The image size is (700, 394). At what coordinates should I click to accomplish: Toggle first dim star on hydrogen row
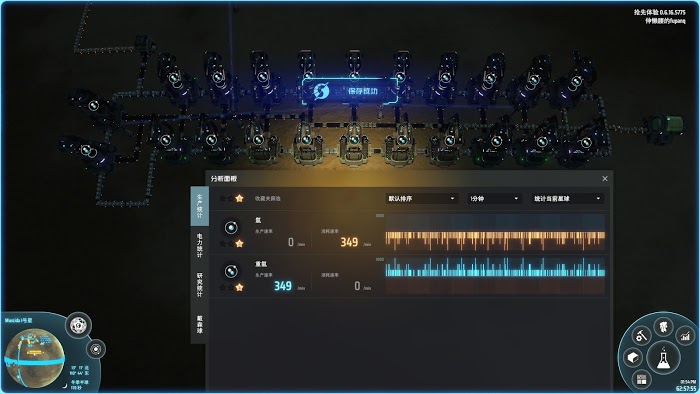[x=222, y=243]
